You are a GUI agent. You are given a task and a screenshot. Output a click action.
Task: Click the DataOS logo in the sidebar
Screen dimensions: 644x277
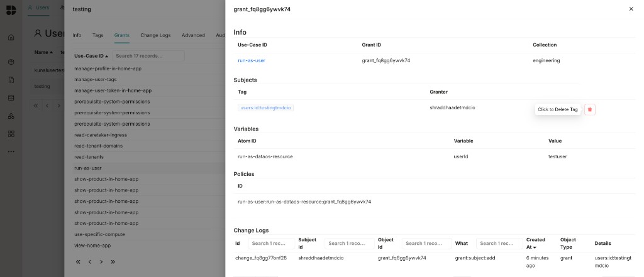click(11, 10)
